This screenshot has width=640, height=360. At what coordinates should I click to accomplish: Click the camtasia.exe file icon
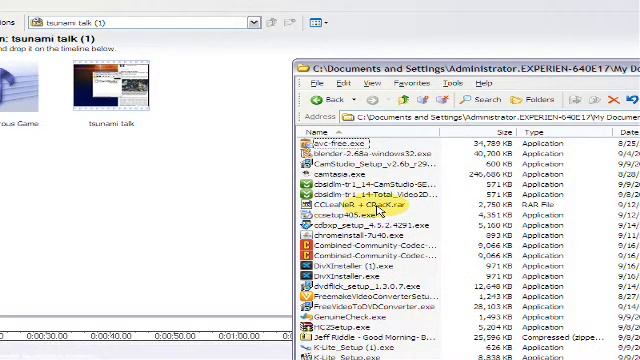(x=306, y=174)
